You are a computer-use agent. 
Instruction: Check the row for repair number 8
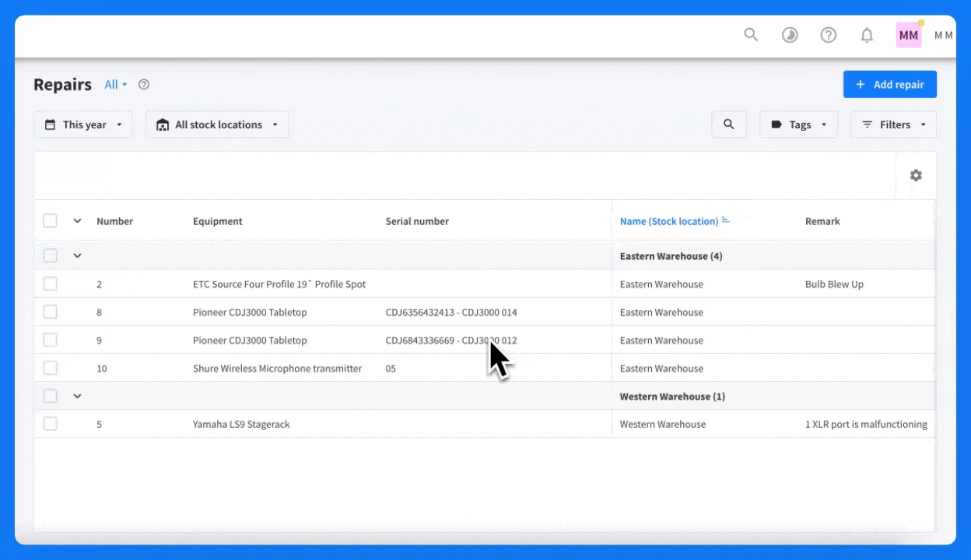(51, 312)
